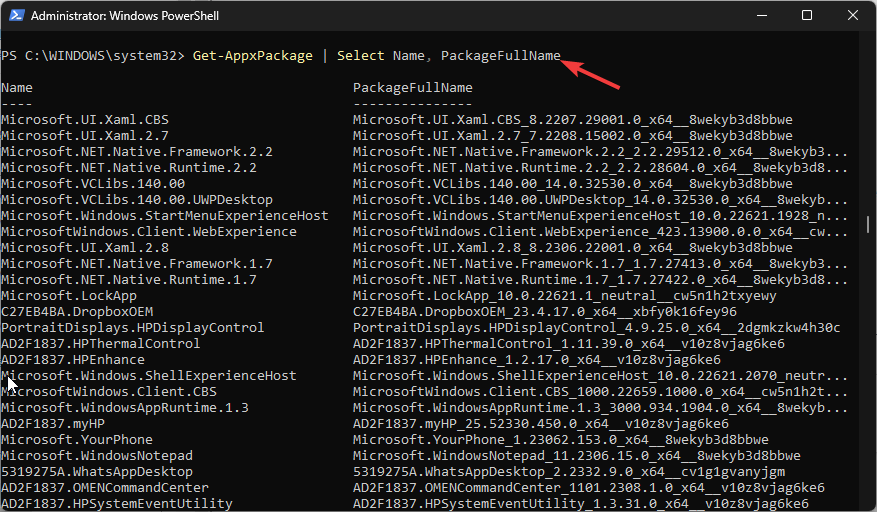Image resolution: width=877 pixels, height=512 pixels.
Task: Click the name Microsoft.Windows.ShellExperienceHost
Action: 149,376
